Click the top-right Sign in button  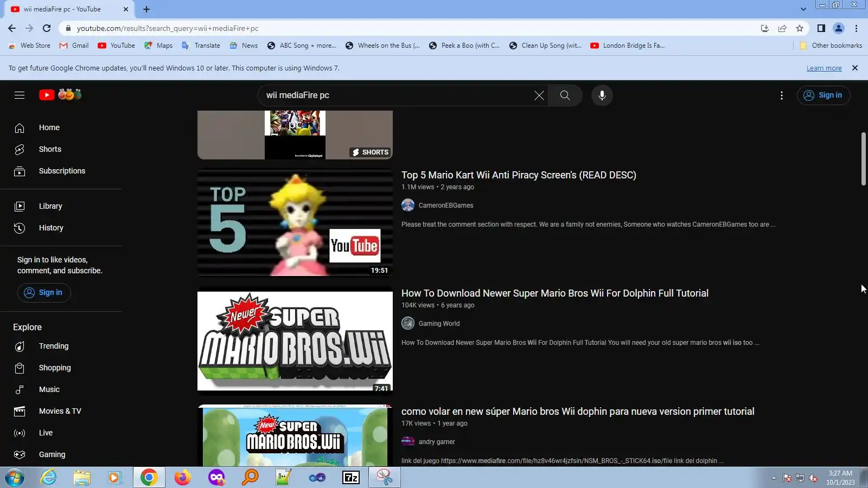point(823,95)
